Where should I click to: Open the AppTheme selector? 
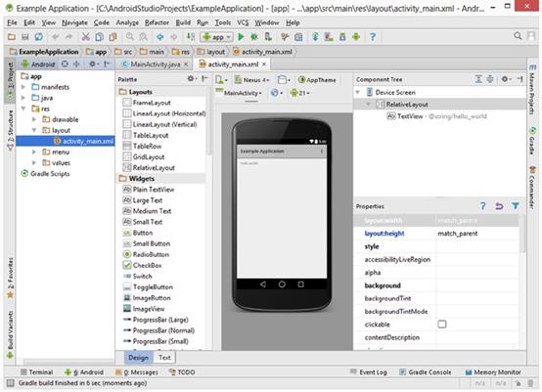317,80
